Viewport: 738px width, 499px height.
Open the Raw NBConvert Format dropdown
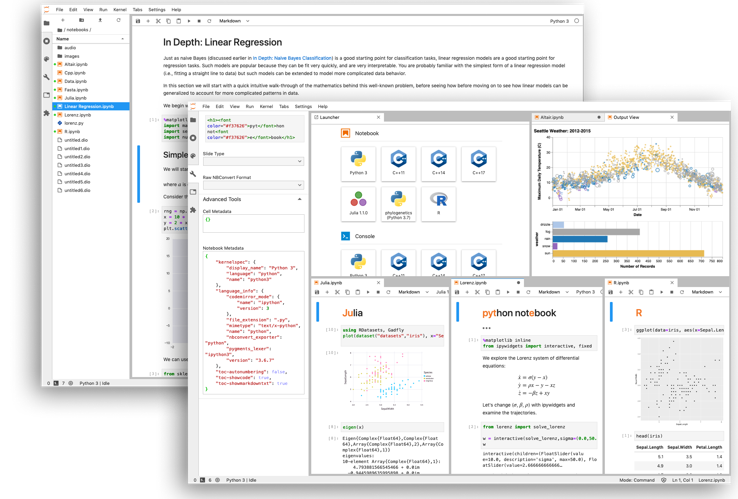click(253, 185)
